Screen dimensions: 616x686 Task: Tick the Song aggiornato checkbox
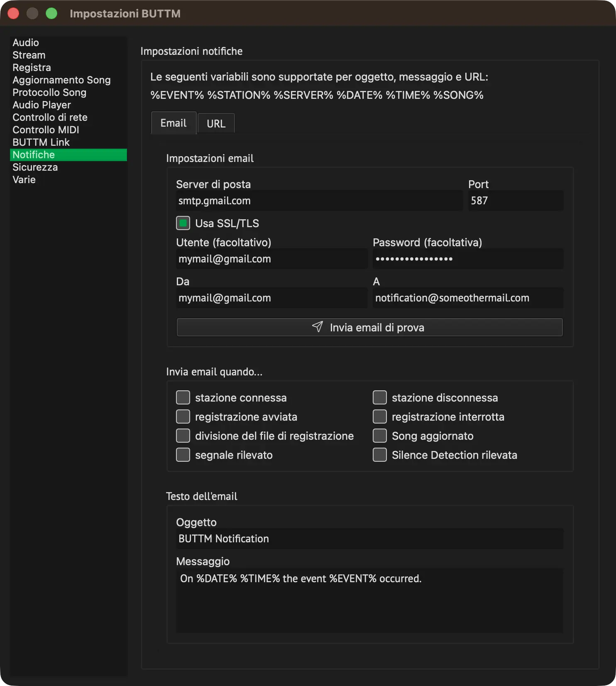click(380, 436)
